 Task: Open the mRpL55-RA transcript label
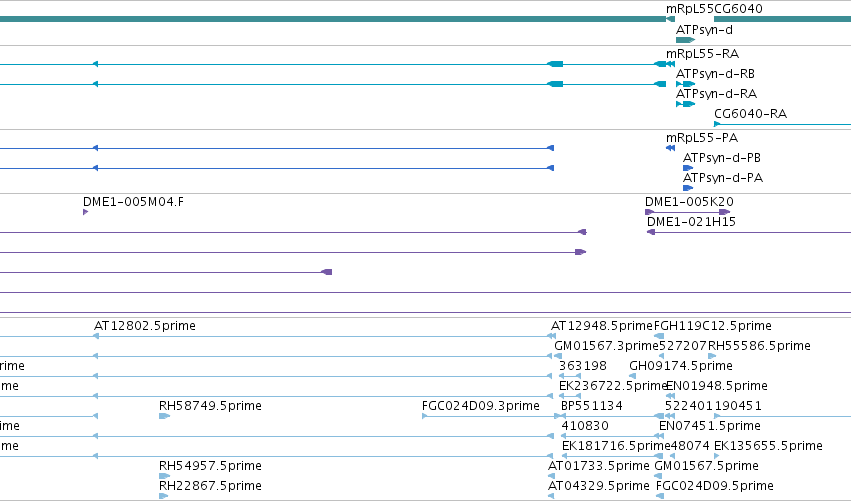click(x=702, y=54)
